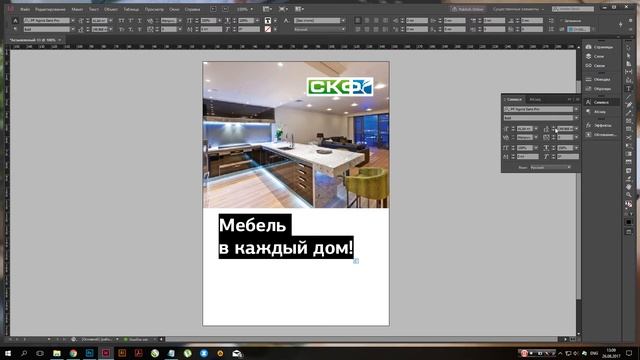Click Apply Color black swatch in tools
Image resolution: width=640 pixels, height=360 pixels.
click(x=629, y=222)
